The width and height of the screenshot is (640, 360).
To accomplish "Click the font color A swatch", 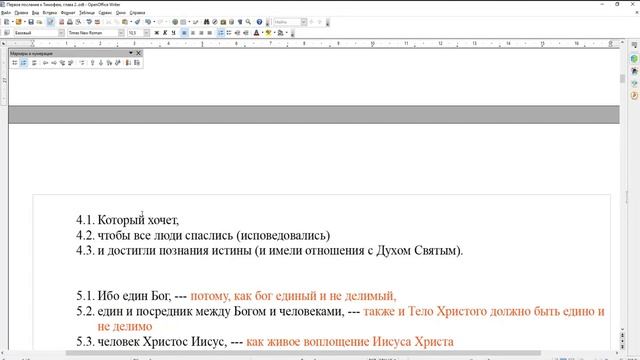I will pos(256,33).
